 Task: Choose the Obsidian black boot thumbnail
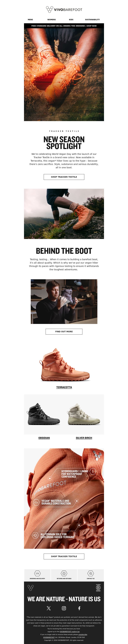44,414
